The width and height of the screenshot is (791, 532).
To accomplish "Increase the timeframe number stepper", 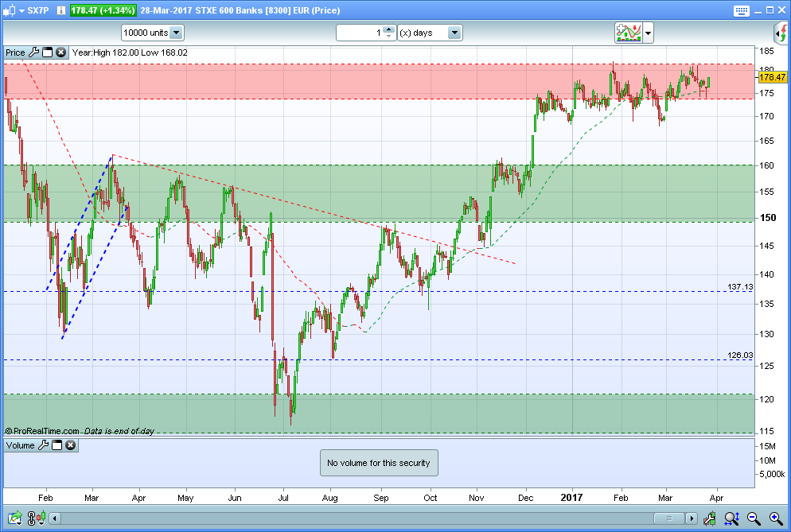I will pos(388,29).
